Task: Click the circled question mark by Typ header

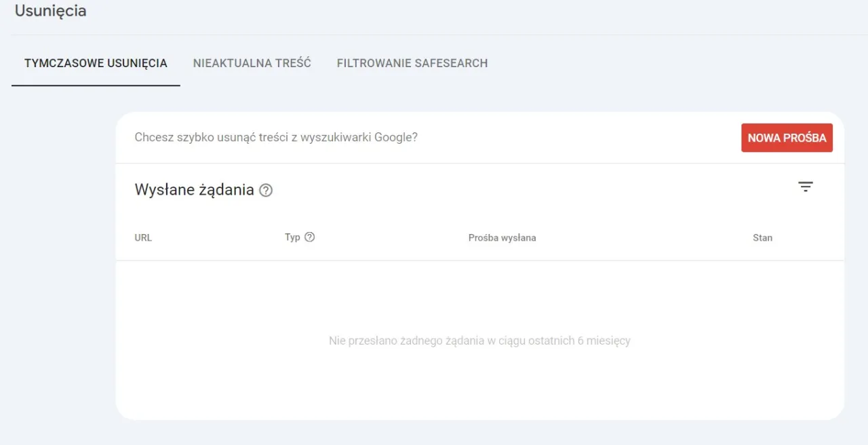Action: 310,237
